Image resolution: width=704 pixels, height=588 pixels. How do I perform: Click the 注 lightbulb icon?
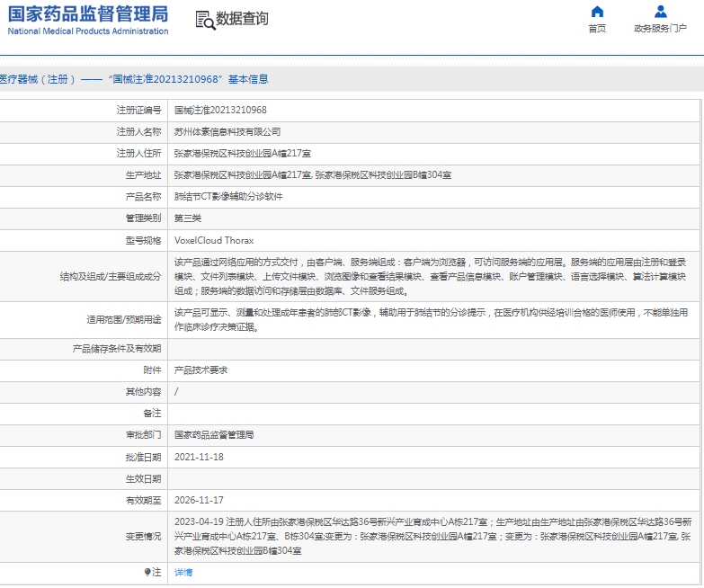[147, 572]
